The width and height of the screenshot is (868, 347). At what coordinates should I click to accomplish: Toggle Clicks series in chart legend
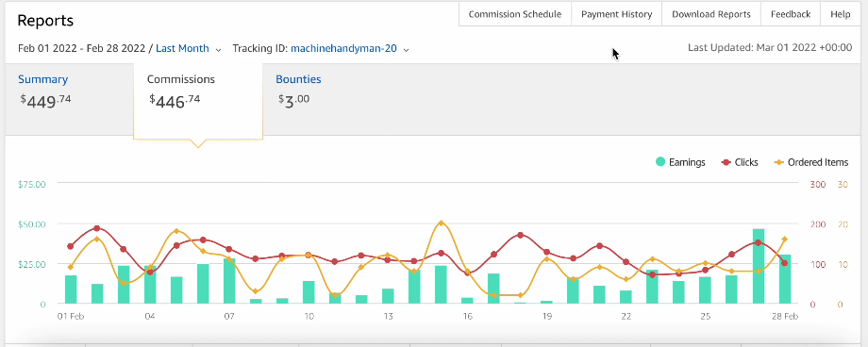[740, 162]
